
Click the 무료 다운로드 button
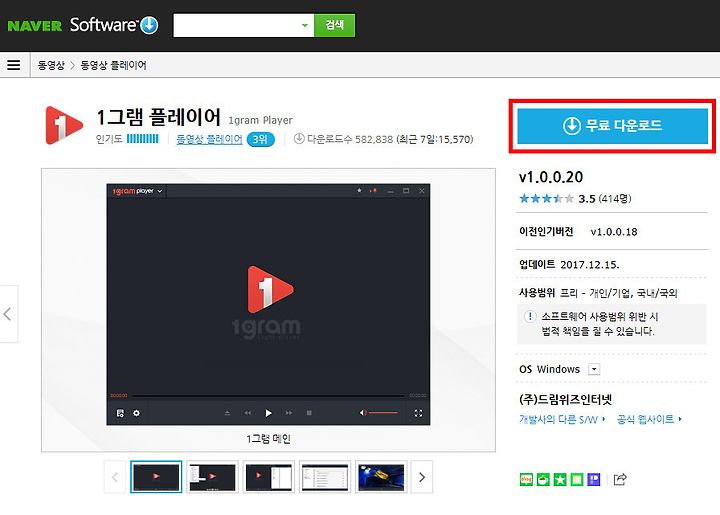coord(612,126)
